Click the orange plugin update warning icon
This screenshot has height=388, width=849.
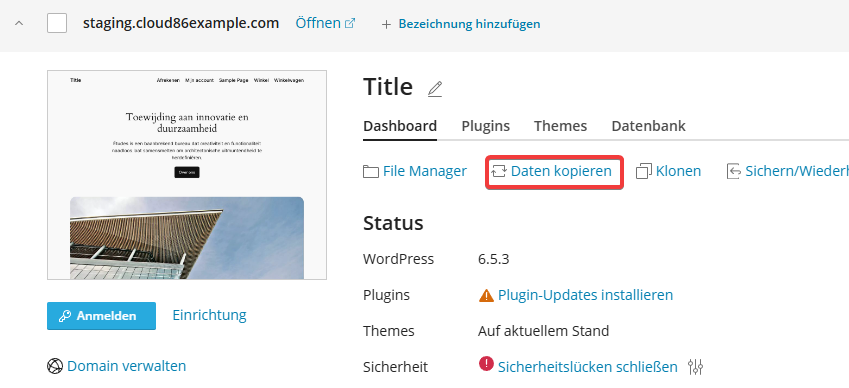point(486,295)
